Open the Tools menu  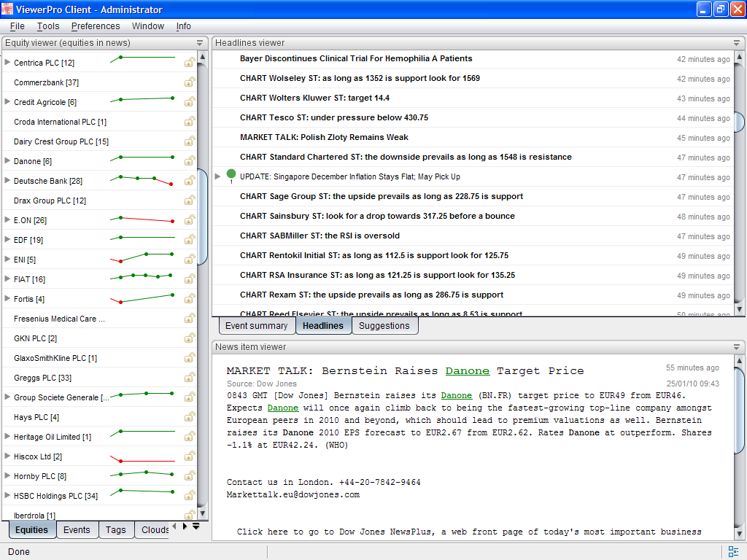(x=48, y=26)
